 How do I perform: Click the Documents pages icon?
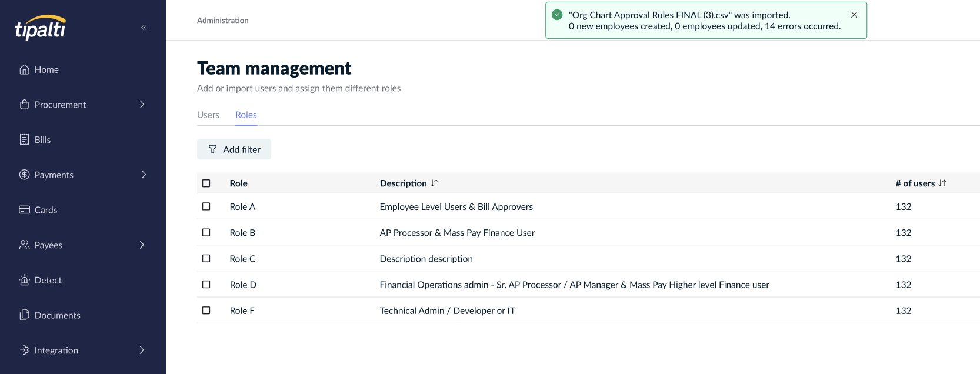coord(24,315)
